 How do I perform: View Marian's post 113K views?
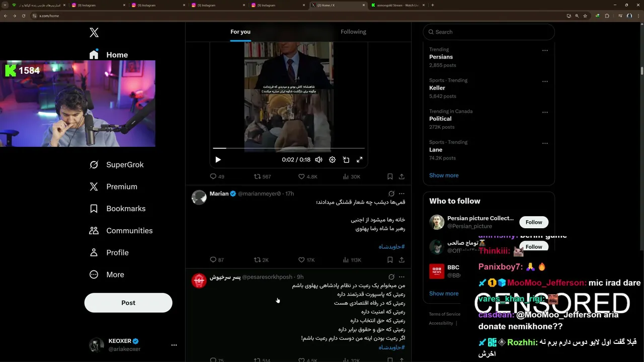352,260
